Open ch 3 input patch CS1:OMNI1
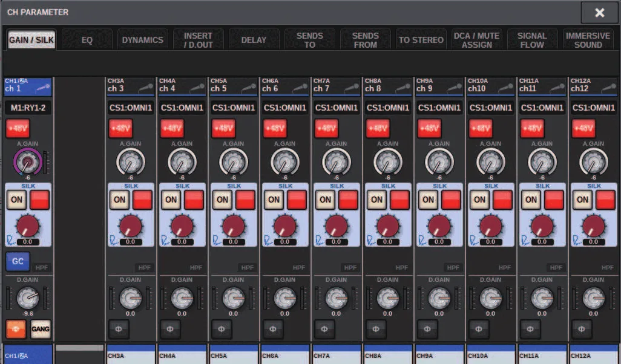The width and height of the screenshot is (621, 364). click(131, 108)
